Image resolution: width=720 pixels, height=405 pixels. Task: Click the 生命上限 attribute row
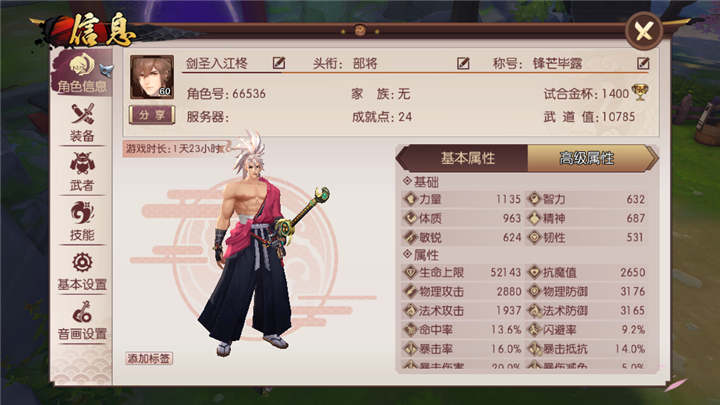tap(462, 272)
